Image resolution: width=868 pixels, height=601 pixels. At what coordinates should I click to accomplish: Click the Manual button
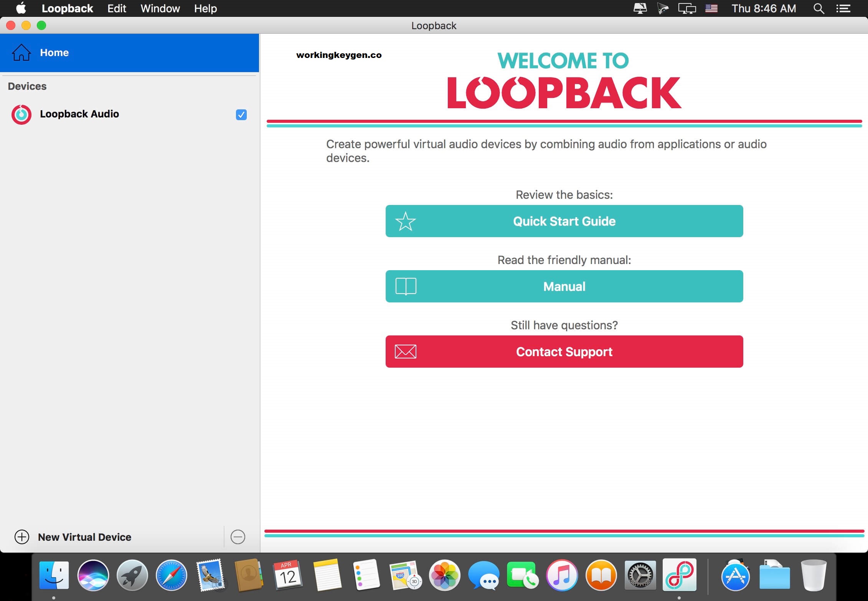click(x=564, y=286)
